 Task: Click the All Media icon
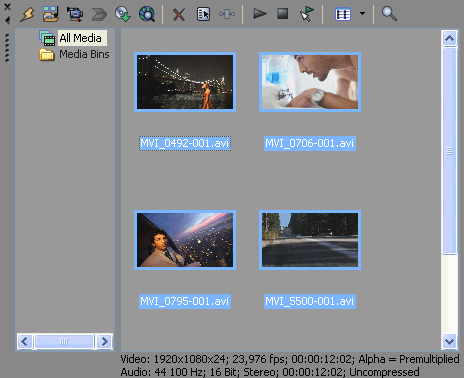(x=47, y=38)
